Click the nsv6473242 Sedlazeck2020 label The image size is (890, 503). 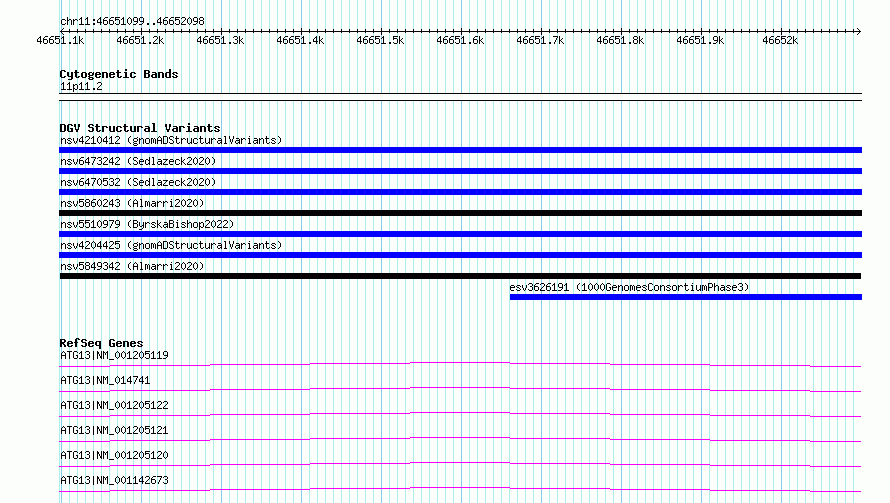pyautogui.click(x=138, y=161)
